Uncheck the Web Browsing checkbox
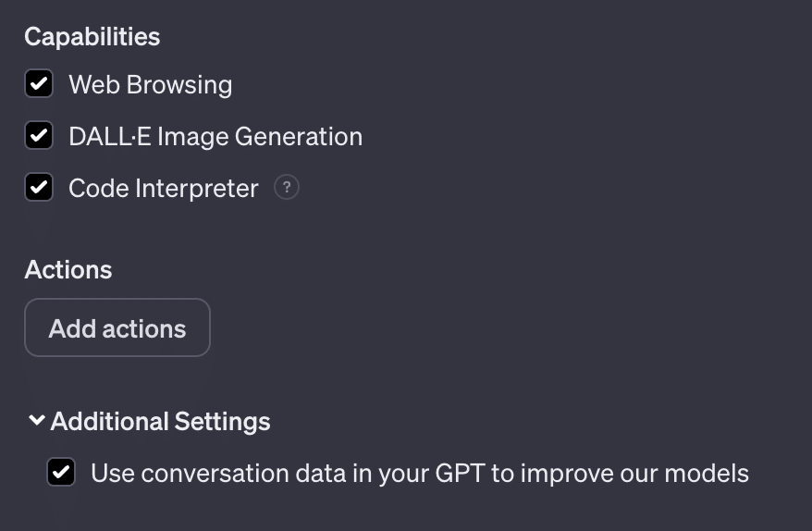This screenshot has width=812, height=531. [x=39, y=85]
